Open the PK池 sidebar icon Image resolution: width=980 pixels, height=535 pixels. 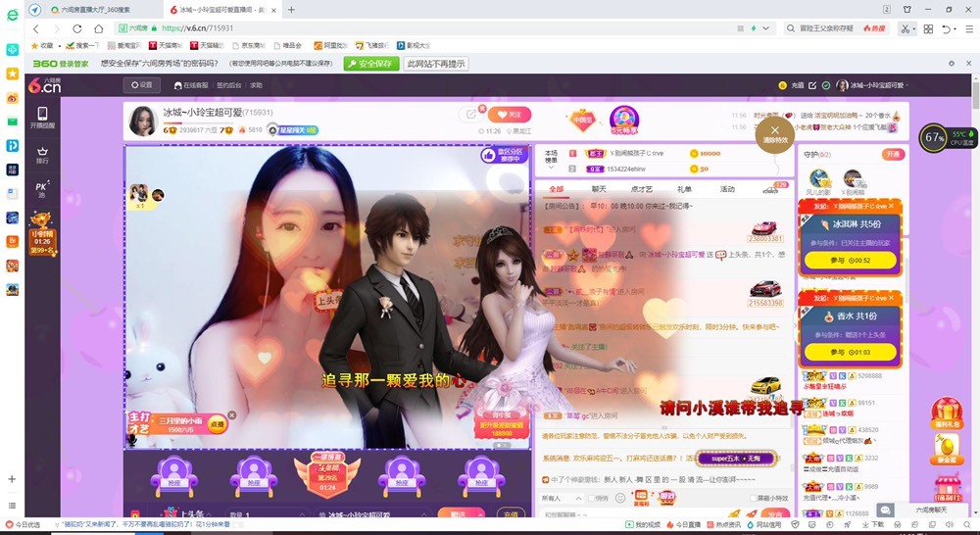[x=42, y=189]
